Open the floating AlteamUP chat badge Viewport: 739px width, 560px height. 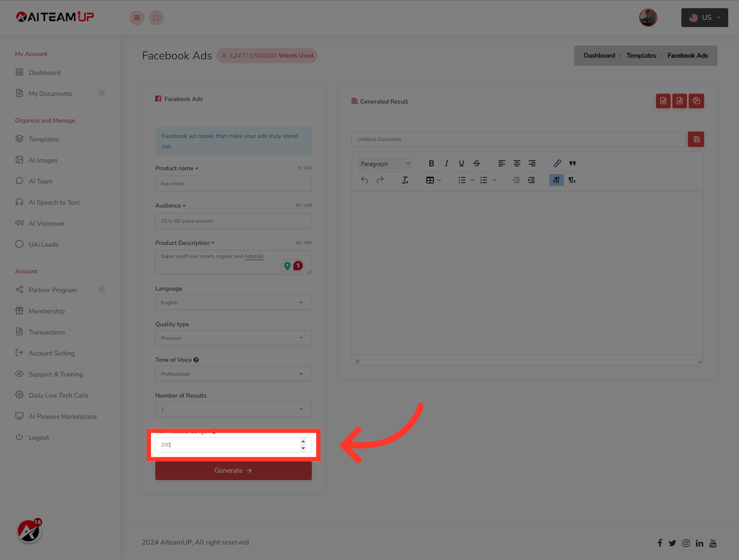tap(29, 531)
